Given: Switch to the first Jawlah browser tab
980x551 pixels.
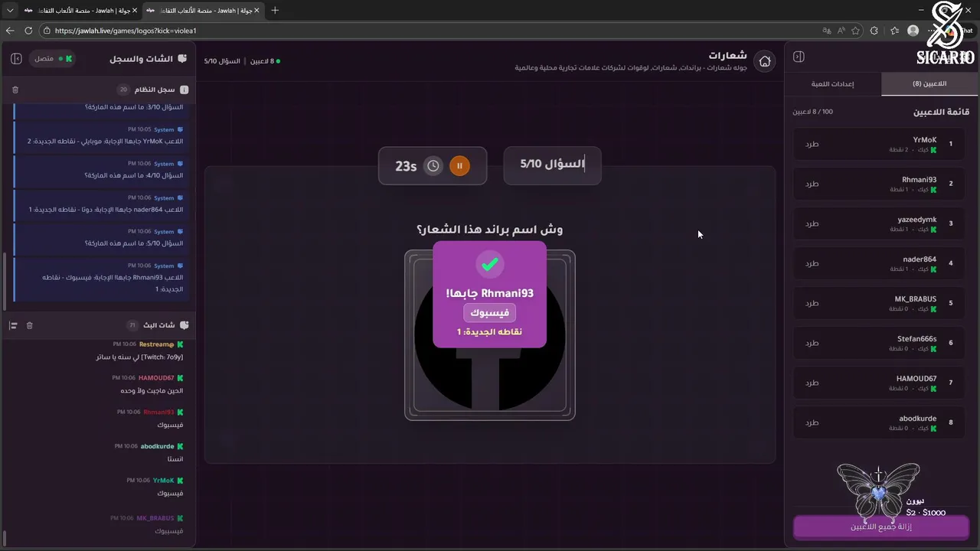Looking at the screenshot, I should [x=80, y=10].
